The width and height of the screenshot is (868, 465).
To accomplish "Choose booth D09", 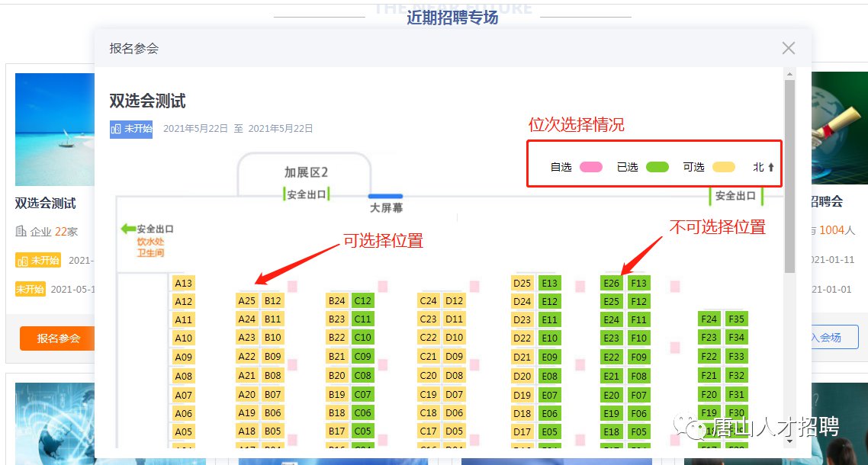I will (454, 357).
